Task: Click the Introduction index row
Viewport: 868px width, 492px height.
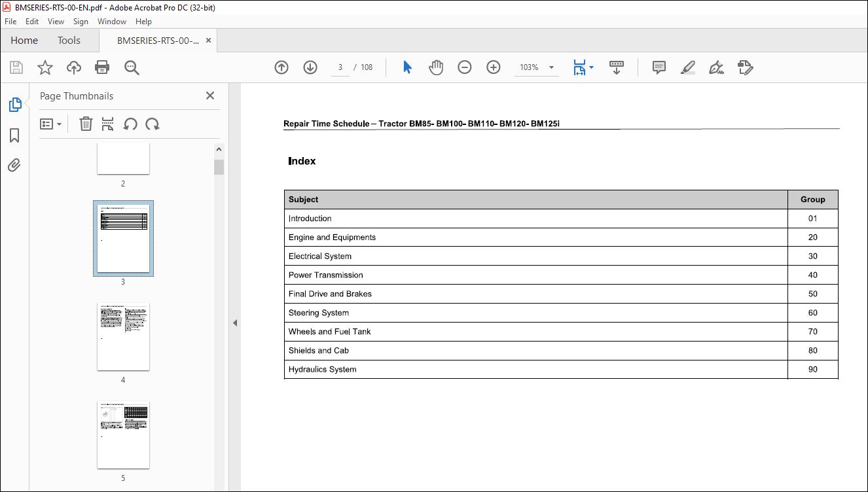Action: (x=561, y=219)
